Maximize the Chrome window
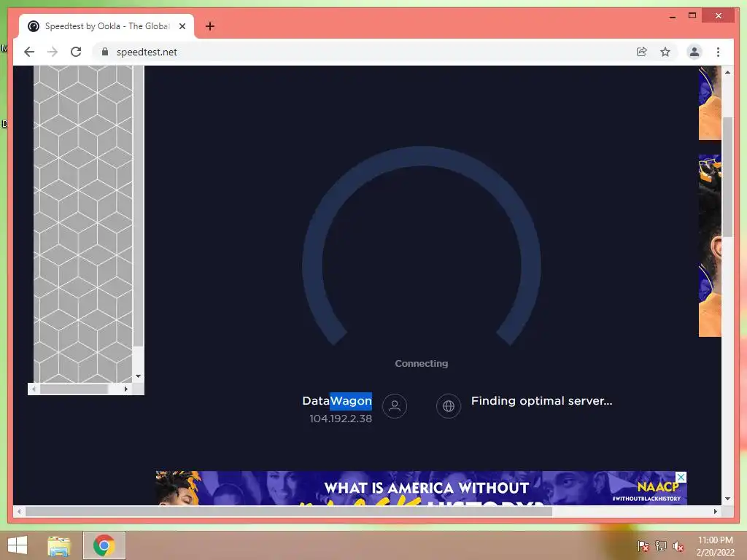 [x=692, y=16]
